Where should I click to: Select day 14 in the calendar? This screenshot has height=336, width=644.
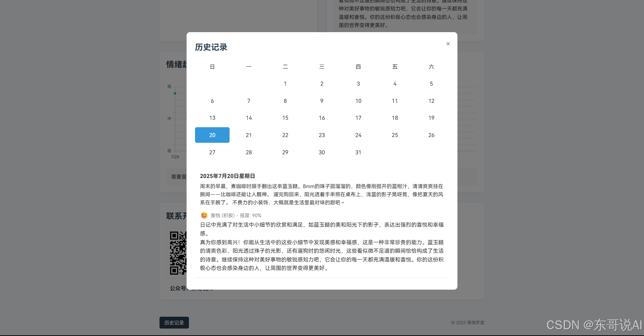[249, 118]
